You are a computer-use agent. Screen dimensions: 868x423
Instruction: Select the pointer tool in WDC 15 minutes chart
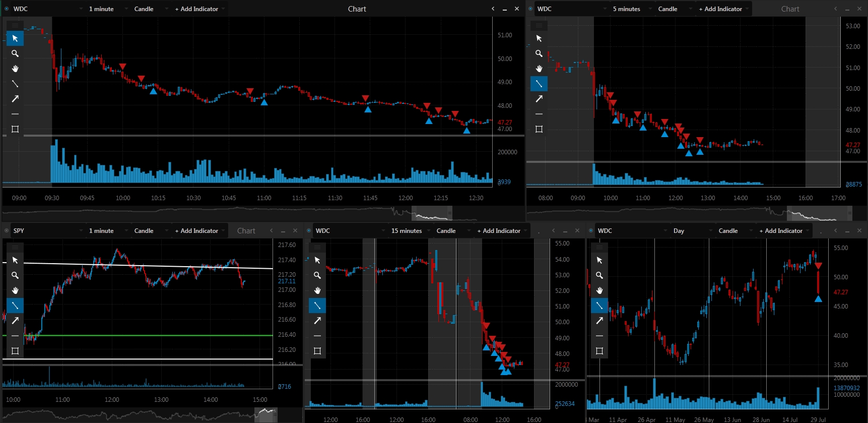pyautogui.click(x=317, y=260)
